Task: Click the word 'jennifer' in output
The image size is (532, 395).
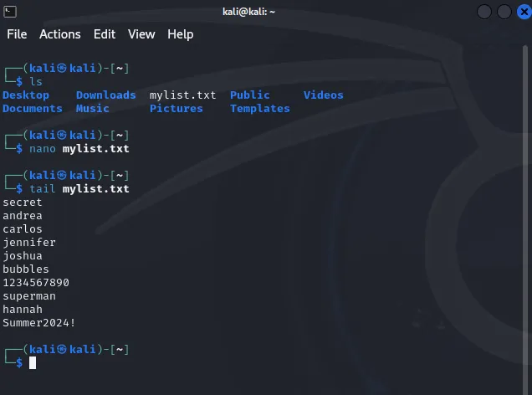Action: pyautogui.click(x=29, y=243)
